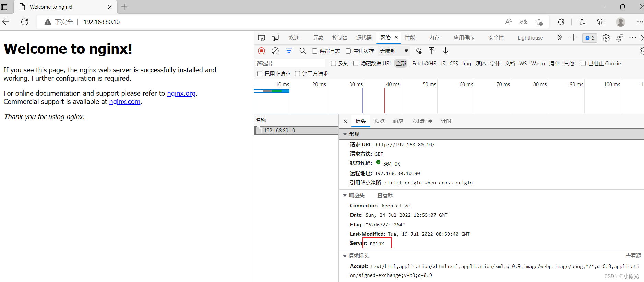The height and width of the screenshot is (282, 644).
Task: Check the 反转 filter option
Action: [333, 64]
